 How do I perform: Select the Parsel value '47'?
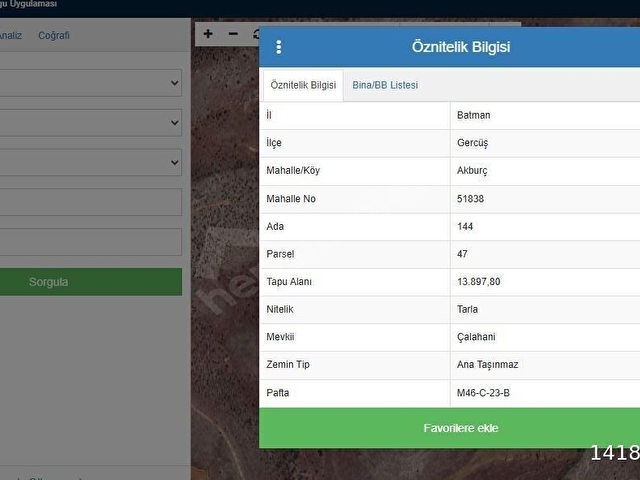click(x=462, y=254)
